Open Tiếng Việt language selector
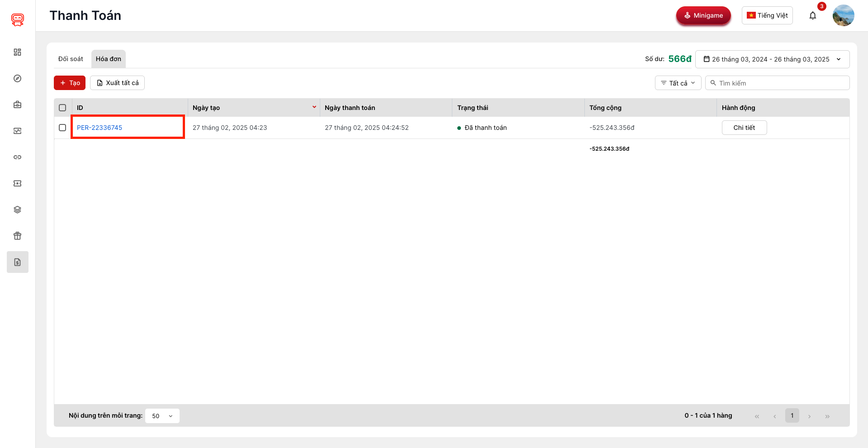This screenshot has height=448, width=868. (x=767, y=15)
